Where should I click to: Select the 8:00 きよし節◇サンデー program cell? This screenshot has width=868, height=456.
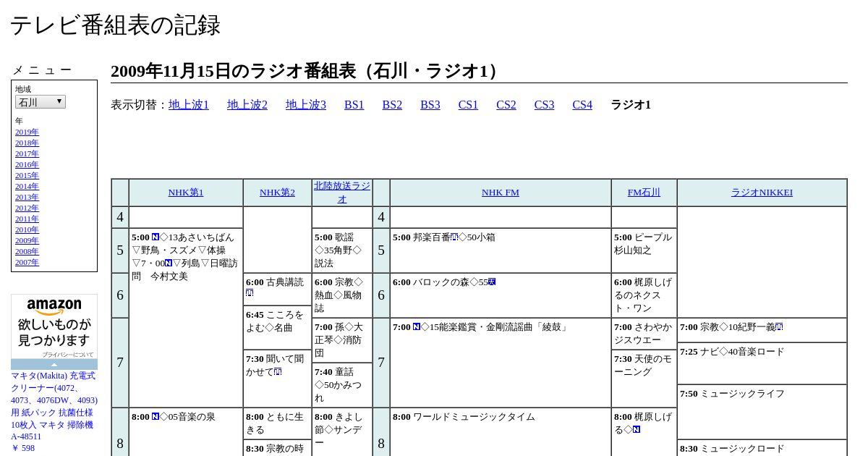[342, 432]
